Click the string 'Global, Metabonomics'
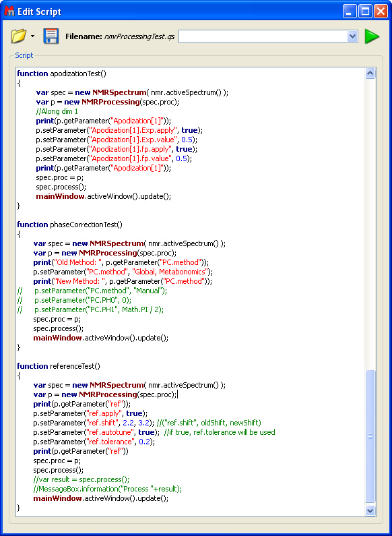Screen dimensions: 392x536 pyautogui.click(x=170, y=272)
